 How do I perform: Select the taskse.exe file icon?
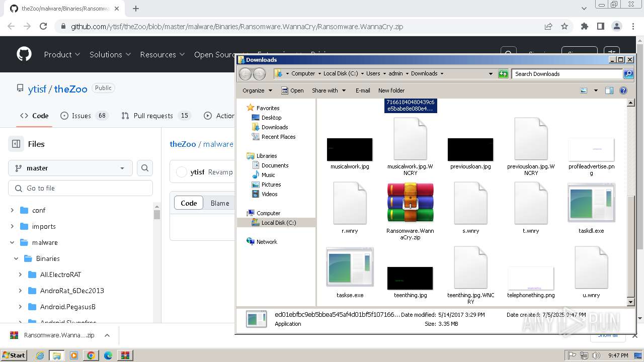click(350, 267)
